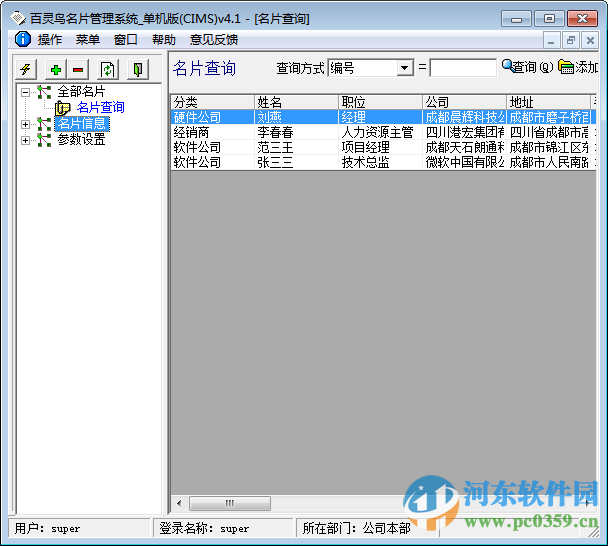Click the 参数设置 tree node icon

44,140
